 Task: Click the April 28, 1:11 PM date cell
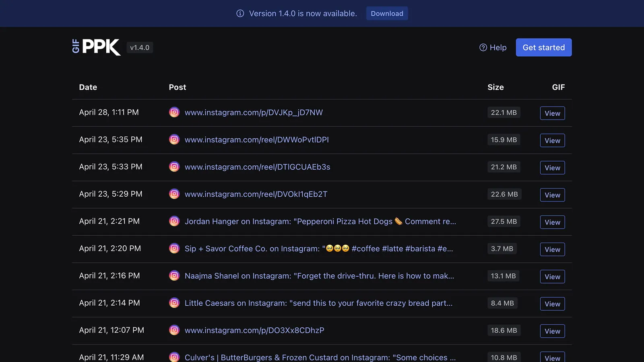point(109,112)
